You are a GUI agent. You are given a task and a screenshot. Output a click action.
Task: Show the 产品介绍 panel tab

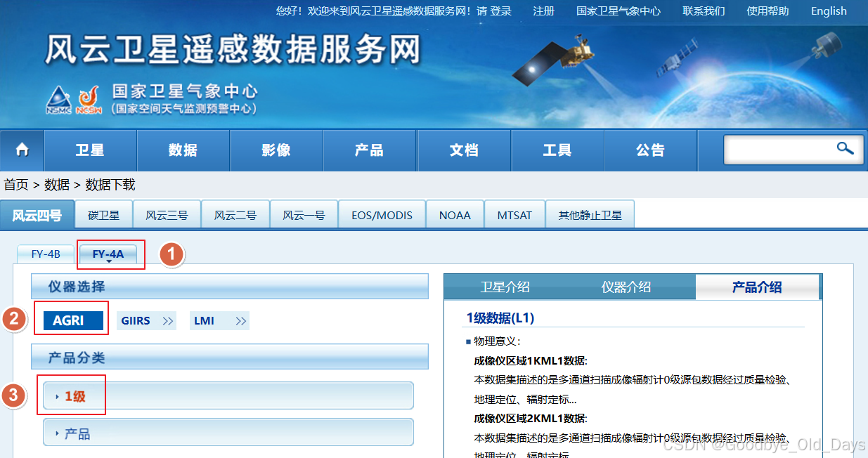point(757,287)
